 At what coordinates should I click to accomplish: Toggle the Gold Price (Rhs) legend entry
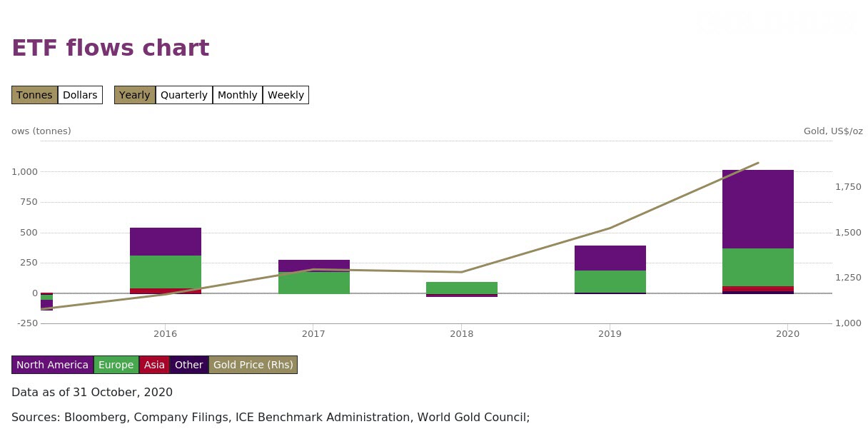(x=253, y=365)
